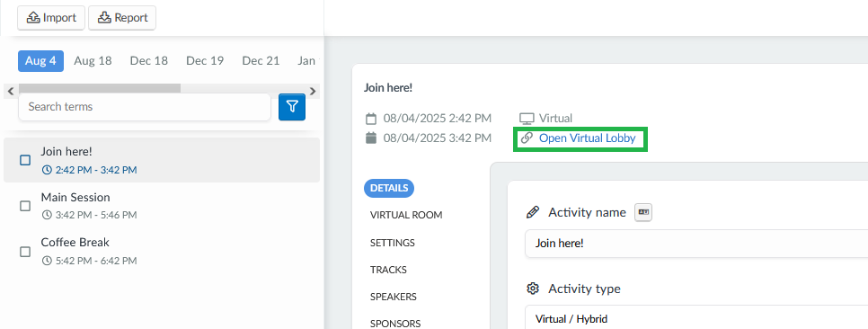Click the gear icon beside Activity type
The image size is (868, 329).
533,289
